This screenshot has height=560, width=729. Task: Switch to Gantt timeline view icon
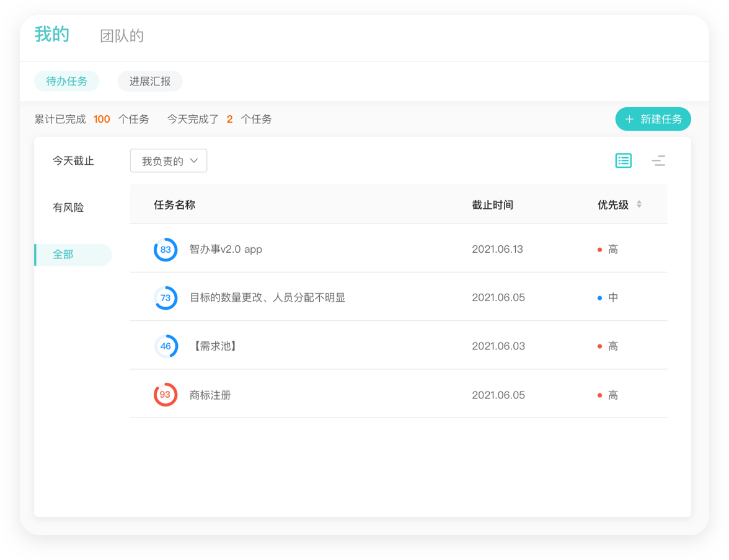[658, 161]
